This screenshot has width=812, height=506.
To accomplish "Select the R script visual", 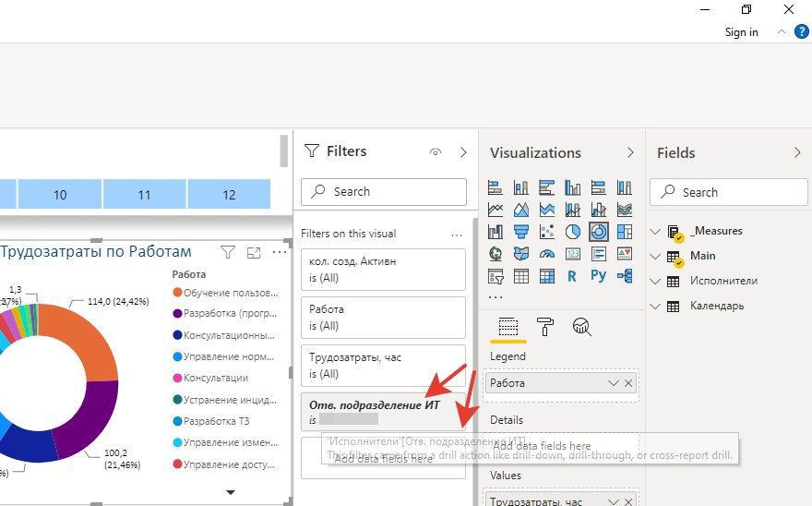I will 572,276.
